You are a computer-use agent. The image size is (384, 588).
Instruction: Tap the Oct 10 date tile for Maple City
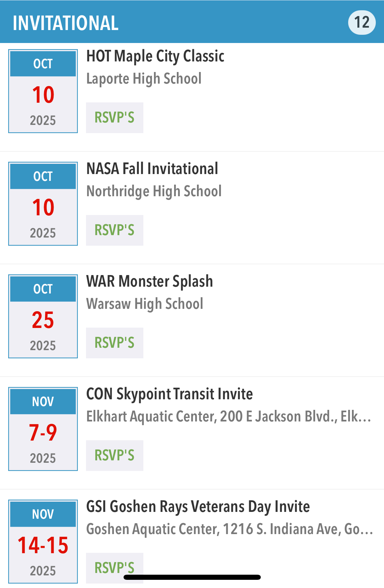43,91
